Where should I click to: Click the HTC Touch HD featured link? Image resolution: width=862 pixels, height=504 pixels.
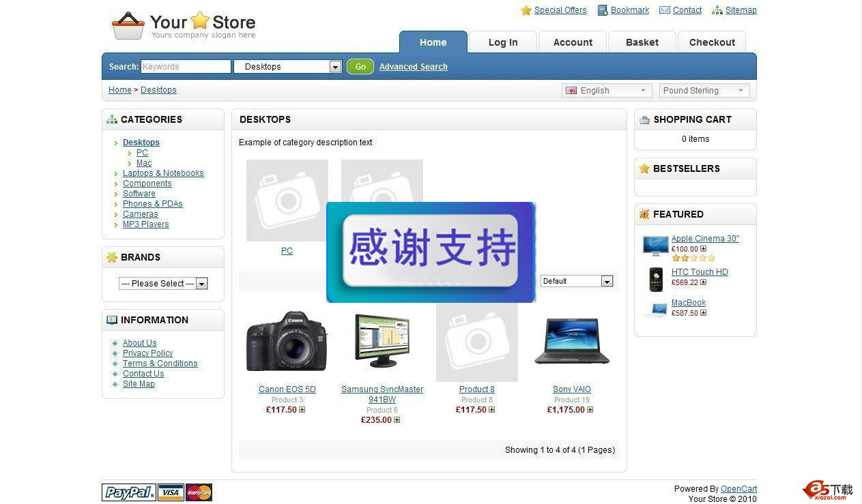coord(700,272)
